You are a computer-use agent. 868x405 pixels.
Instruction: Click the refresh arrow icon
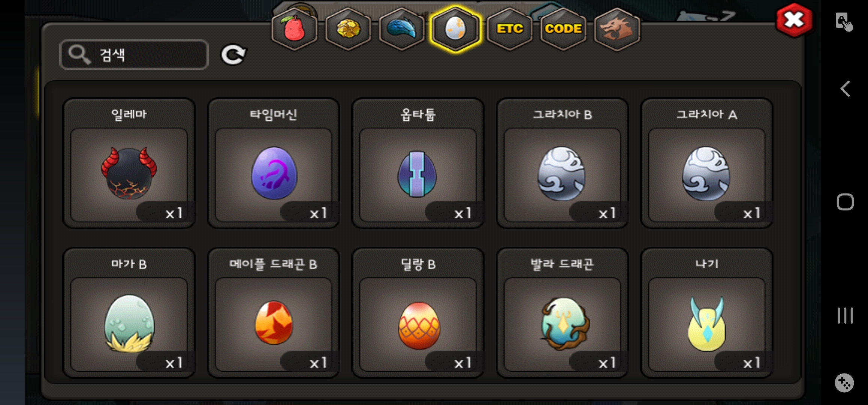(x=233, y=55)
